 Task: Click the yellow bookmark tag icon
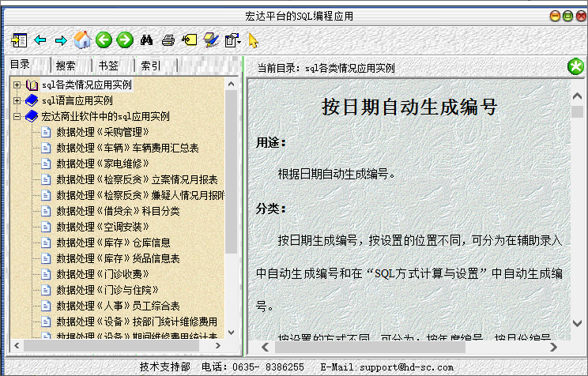pyautogui.click(x=189, y=39)
